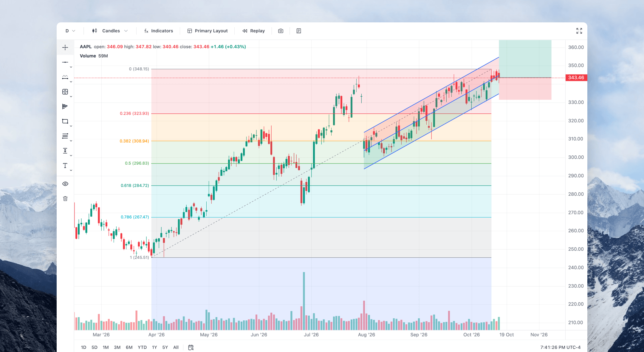644x352 pixels.
Task: Switch range to 1D
Action: tap(83, 347)
